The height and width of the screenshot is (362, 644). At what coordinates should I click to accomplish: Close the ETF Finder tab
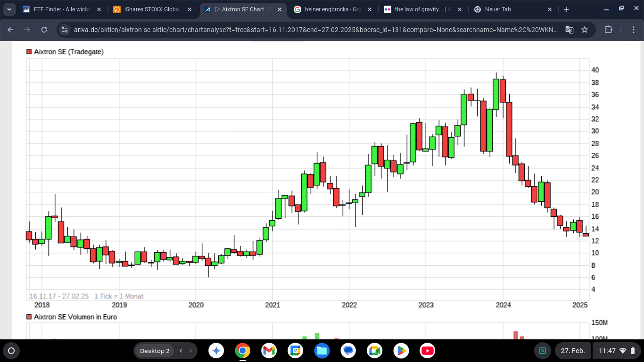coord(99,9)
